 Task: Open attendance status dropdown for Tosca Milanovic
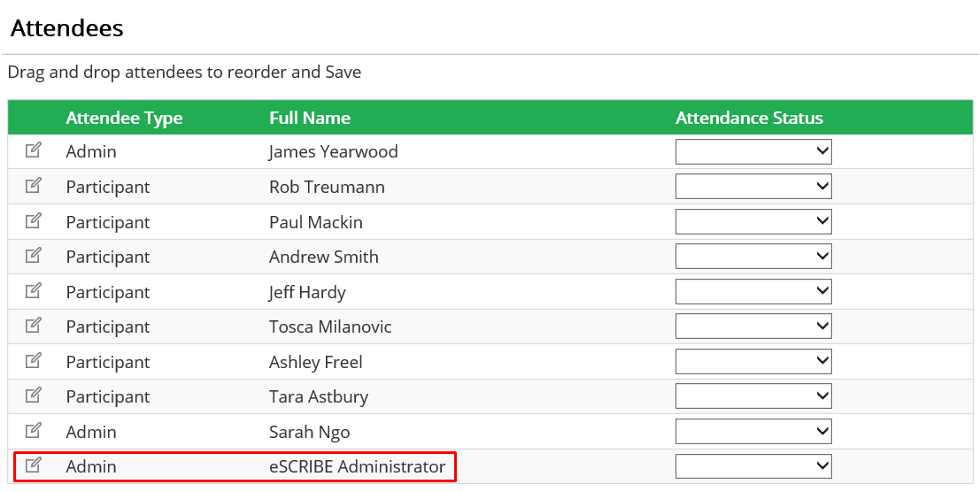[x=753, y=327]
